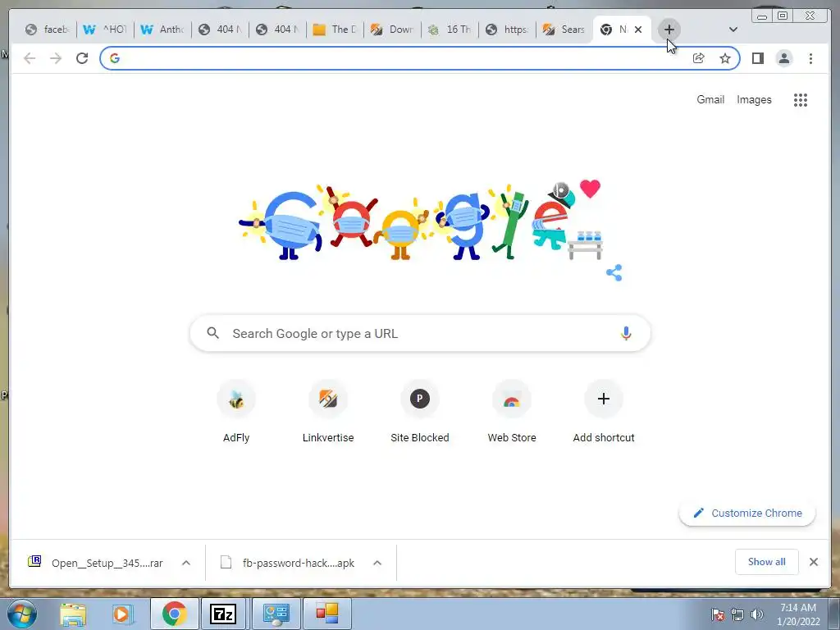
Task: Expand options for Open__Setup__345 rar download
Action: (x=186, y=563)
